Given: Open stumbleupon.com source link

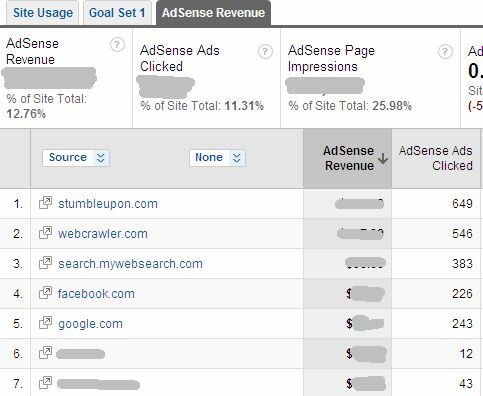Looking at the screenshot, I should tap(108, 204).
